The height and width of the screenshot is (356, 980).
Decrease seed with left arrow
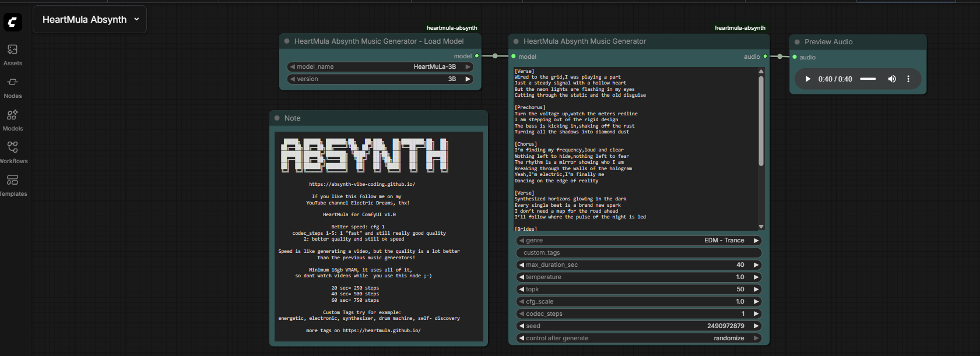[x=521, y=326]
